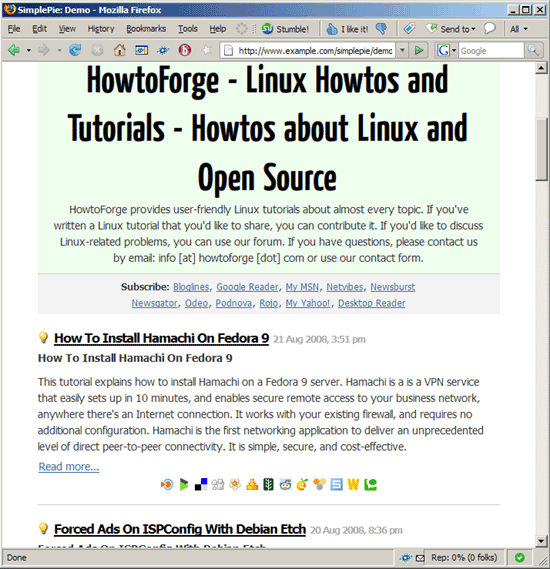
Task: Click the StumbleUpon thumbs-down icon
Action: tap(381, 29)
